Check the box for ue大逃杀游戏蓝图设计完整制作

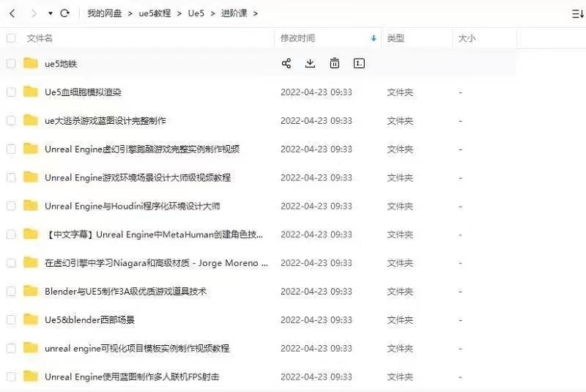(11, 121)
